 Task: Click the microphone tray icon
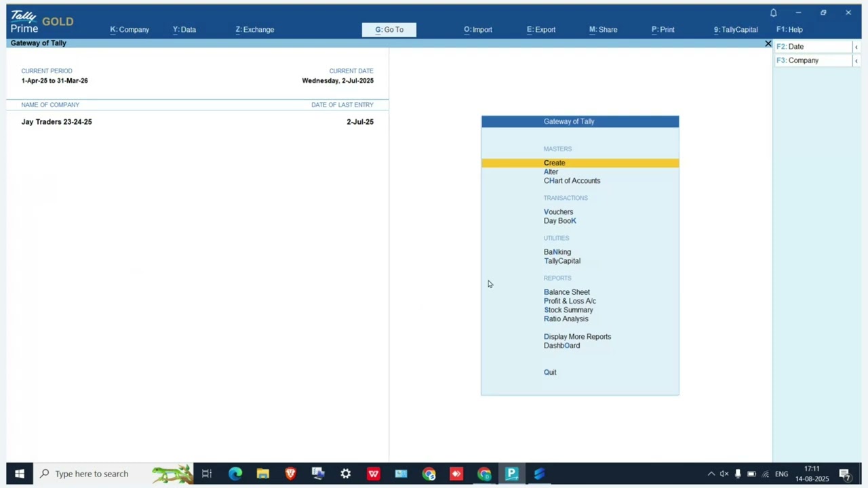[x=738, y=474]
